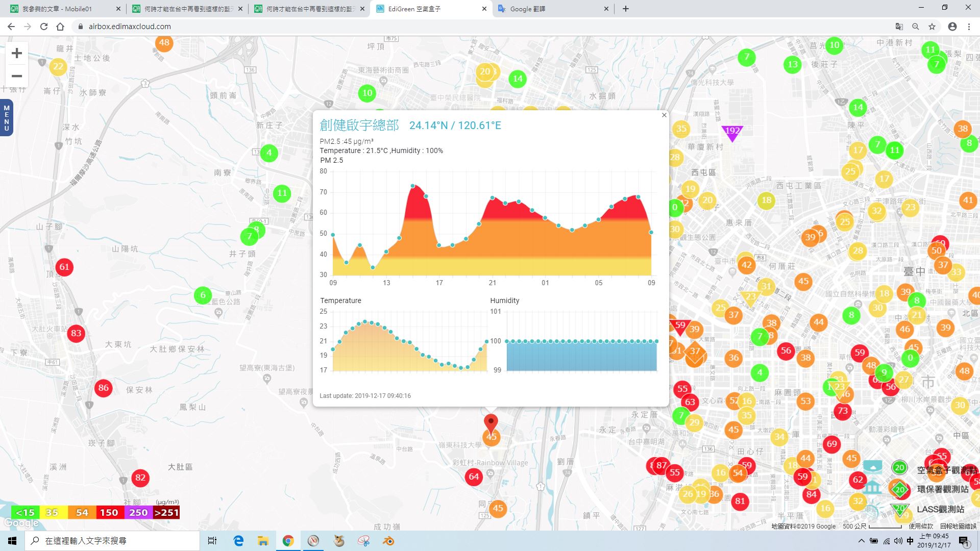Screen dimensions: 980x551
Task: Select the red 64 airbox marker
Action: click(474, 477)
